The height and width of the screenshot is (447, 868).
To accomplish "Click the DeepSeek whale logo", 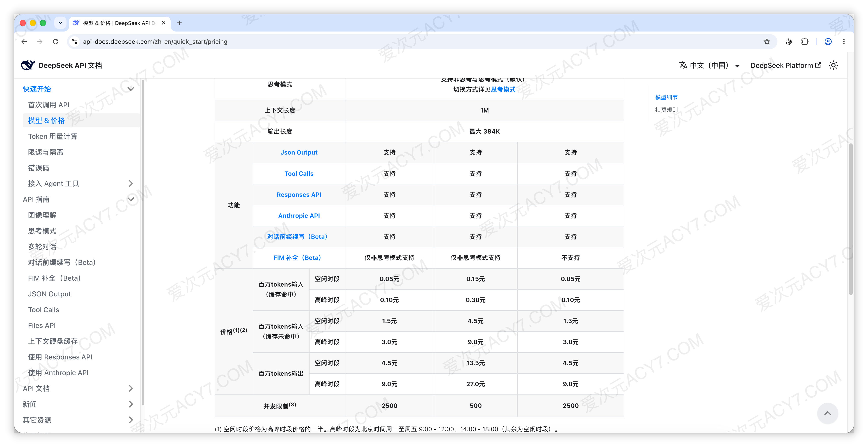I will 28,65.
